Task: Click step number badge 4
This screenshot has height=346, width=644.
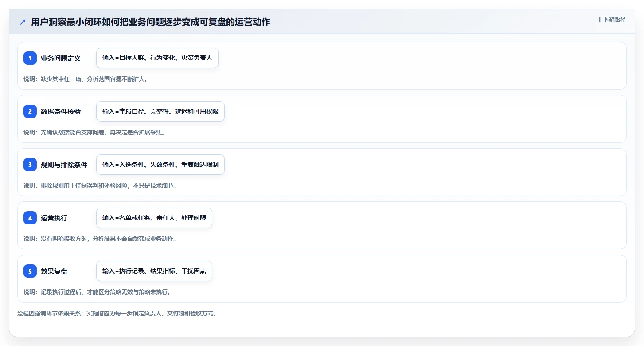Action: click(x=30, y=218)
